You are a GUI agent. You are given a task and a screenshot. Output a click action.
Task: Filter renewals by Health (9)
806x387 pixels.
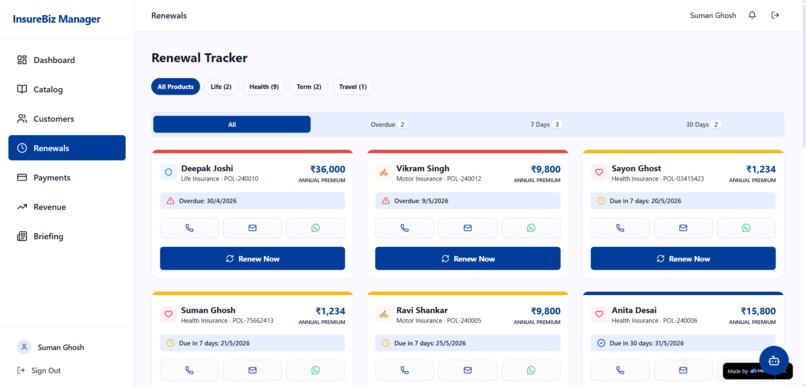pos(264,87)
